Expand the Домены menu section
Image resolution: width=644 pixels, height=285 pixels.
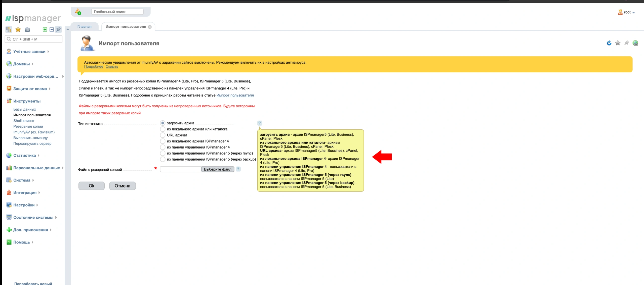click(22, 64)
